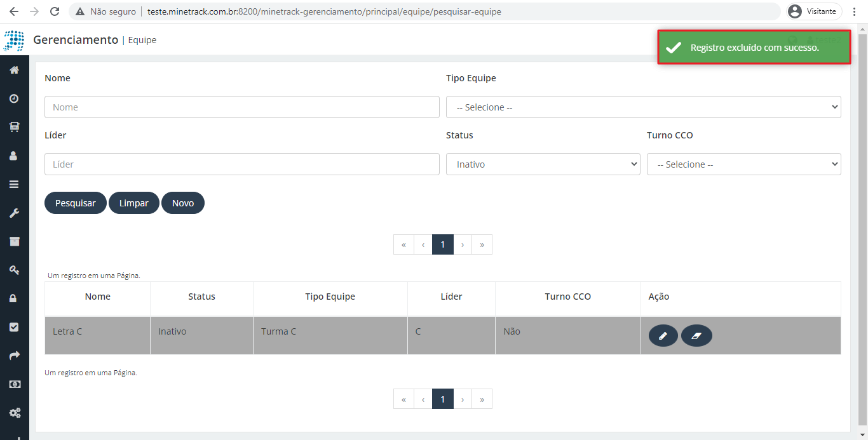The height and width of the screenshot is (440, 868).
Task: Select the 'Turma C' cell in the table
Action: (x=330, y=336)
